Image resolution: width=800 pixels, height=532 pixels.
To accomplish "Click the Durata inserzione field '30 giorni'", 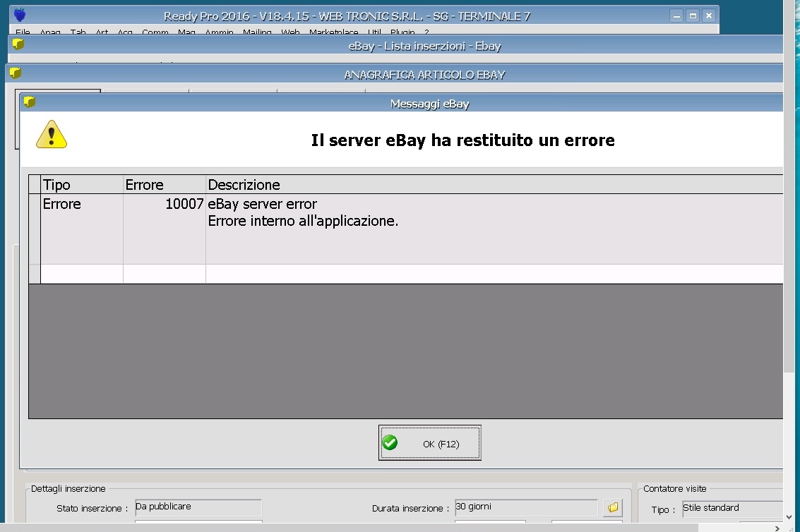I will 526,507.
